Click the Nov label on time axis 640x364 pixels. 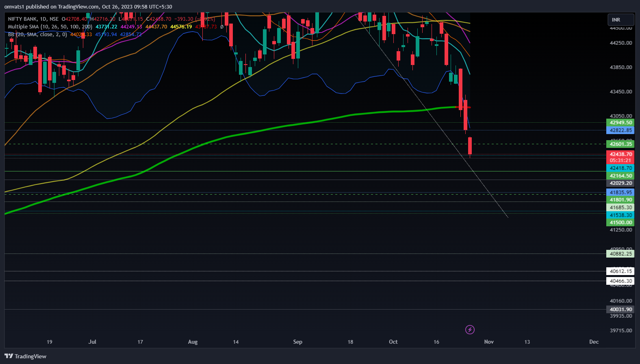[x=489, y=342]
